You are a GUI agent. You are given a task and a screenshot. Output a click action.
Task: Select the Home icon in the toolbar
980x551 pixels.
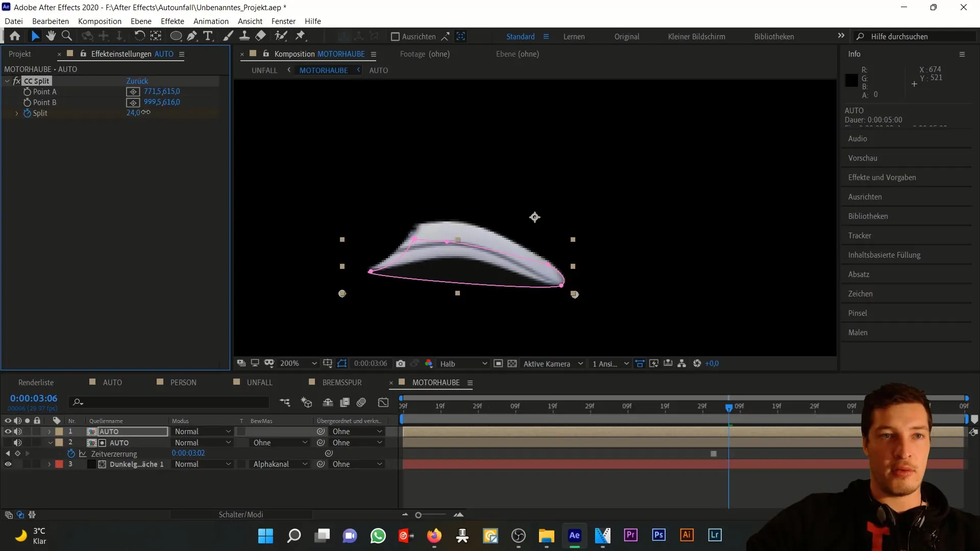(x=15, y=36)
